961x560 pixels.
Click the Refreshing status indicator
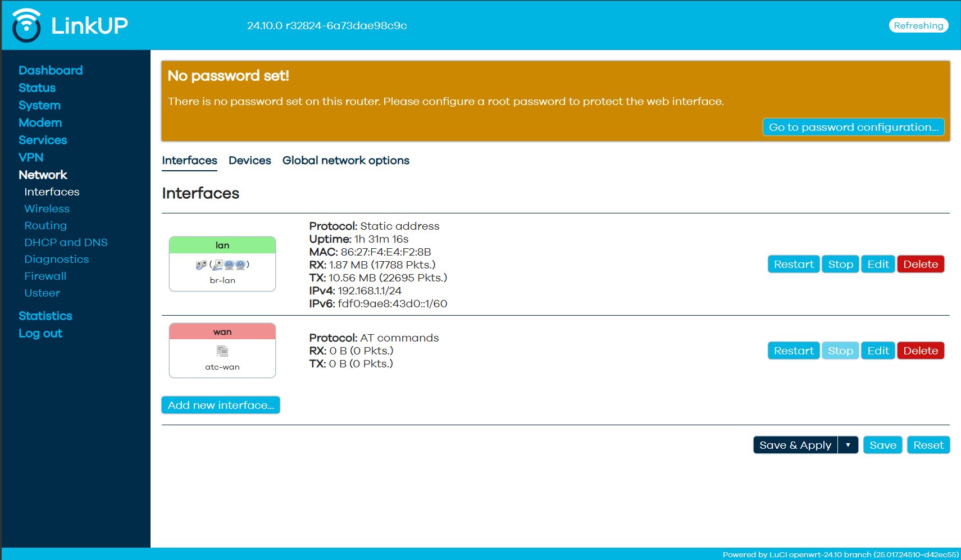point(918,26)
